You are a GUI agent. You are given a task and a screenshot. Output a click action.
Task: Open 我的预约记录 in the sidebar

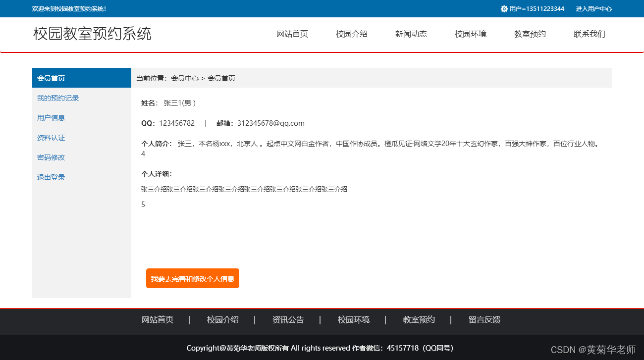click(x=57, y=98)
